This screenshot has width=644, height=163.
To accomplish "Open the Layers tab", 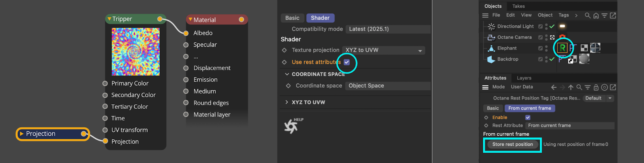I will click(x=524, y=78).
